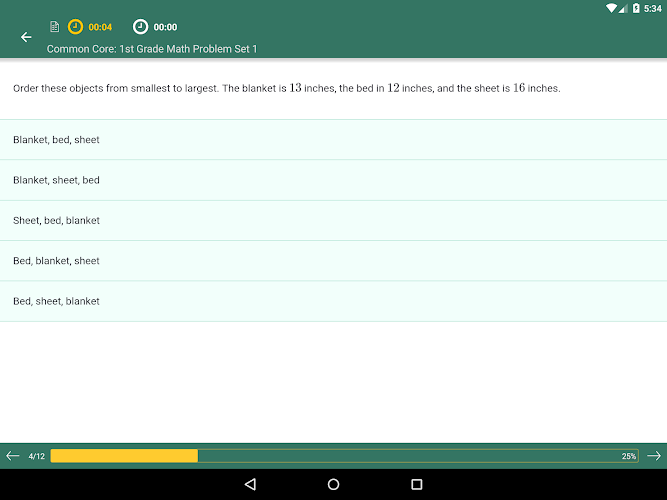
Task: Tap the white question timer clock icon
Action: click(x=140, y=27)
